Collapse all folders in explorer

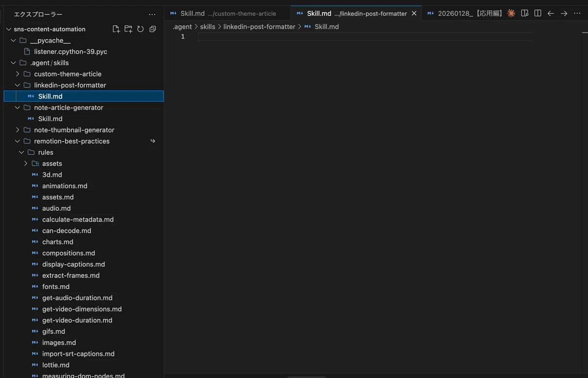coord(152,29)
